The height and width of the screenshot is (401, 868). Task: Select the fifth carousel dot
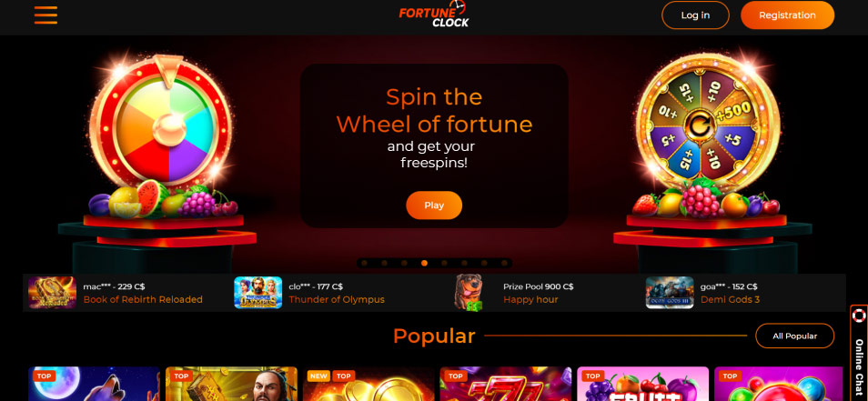[444, 264]
